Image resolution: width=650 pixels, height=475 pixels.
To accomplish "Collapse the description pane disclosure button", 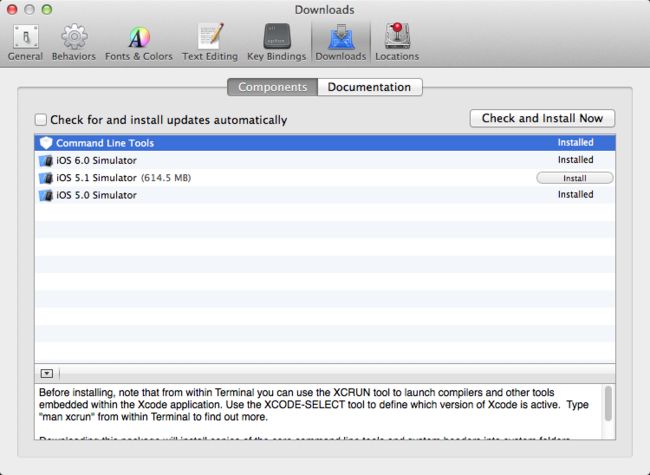I will tap(47, 374).
